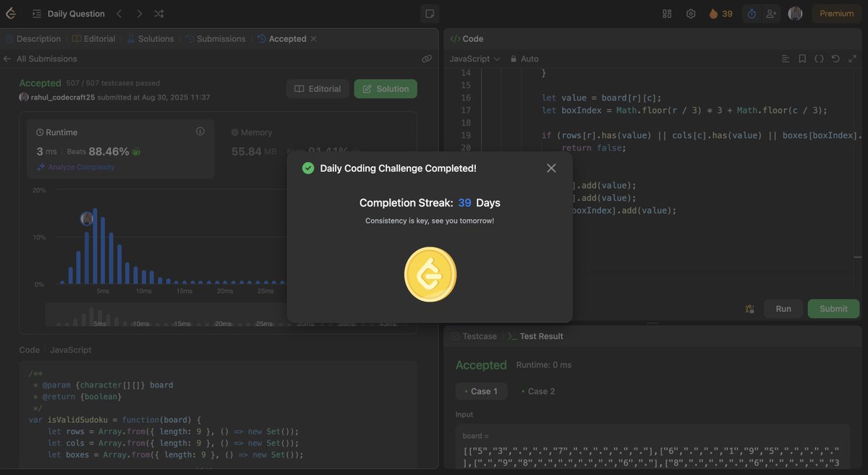Switch to the Description tab
The height and width of the screenshot is (475, 868).
tap(33, 39)
